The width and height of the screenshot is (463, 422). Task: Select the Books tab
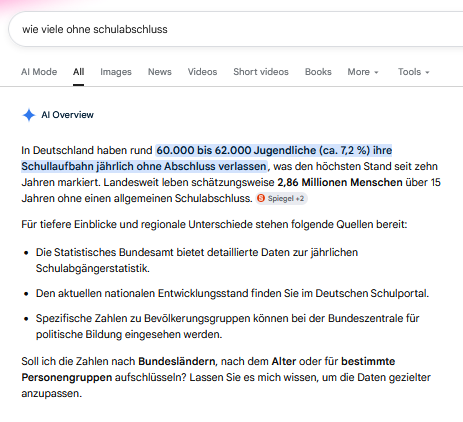[x=318, y=72]
